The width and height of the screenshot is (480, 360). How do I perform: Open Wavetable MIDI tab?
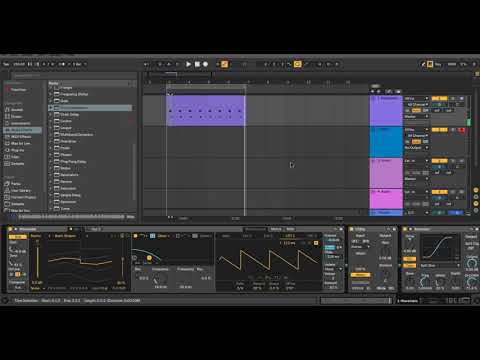pos(290,229)
